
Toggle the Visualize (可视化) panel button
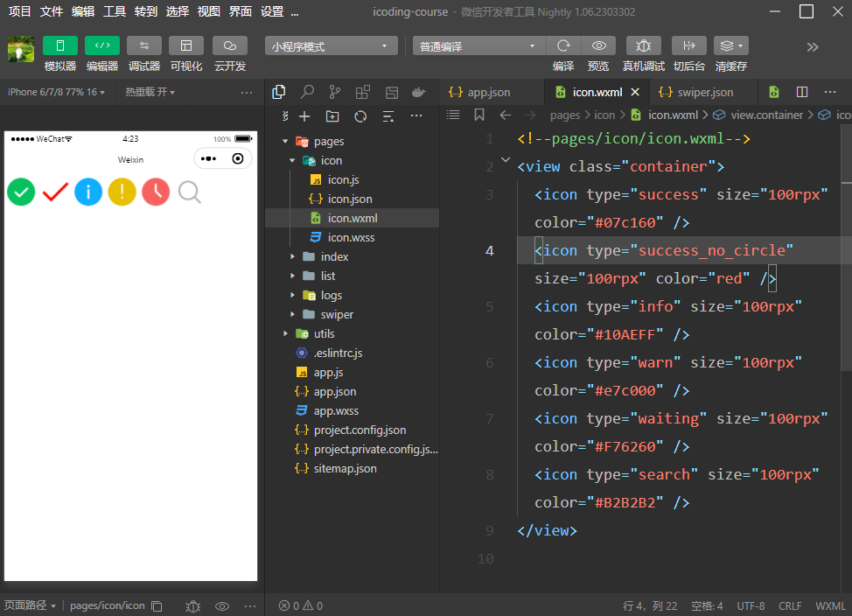click(x=185, y=45)
